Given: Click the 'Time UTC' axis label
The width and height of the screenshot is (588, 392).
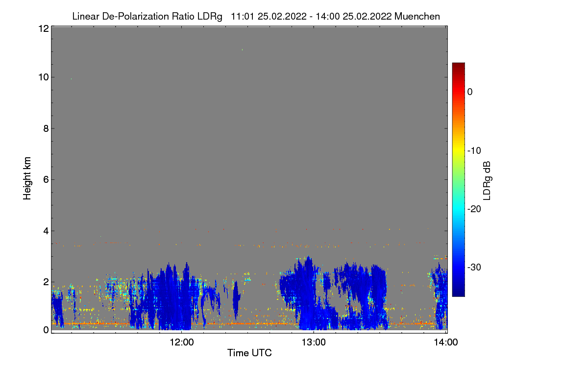Looking at the screenshot, I should point(249,352).
